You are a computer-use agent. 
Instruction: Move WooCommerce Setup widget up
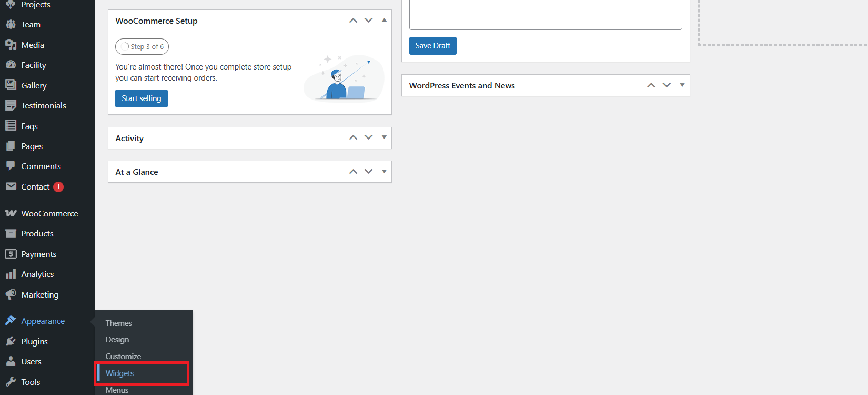353,21
